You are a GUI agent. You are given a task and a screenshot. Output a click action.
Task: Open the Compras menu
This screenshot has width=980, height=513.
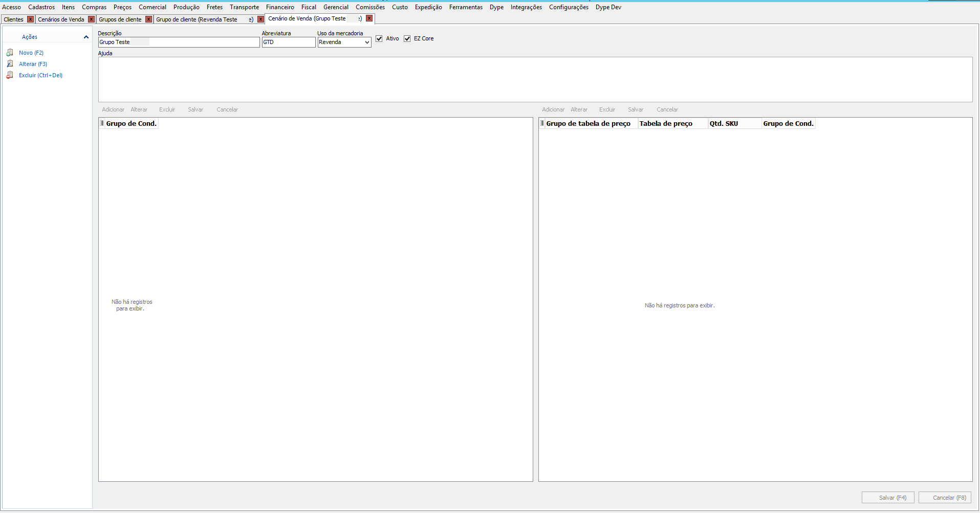[94, 7]
